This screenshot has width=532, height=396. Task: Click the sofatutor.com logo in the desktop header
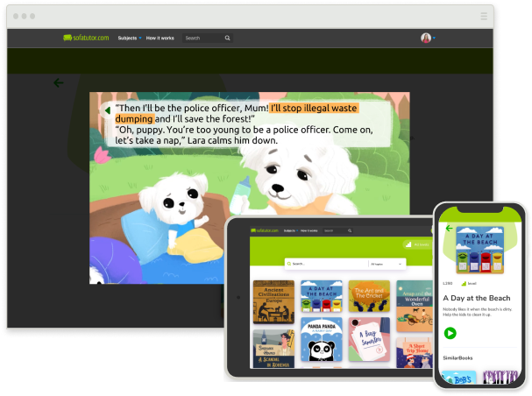pos(85,38)
